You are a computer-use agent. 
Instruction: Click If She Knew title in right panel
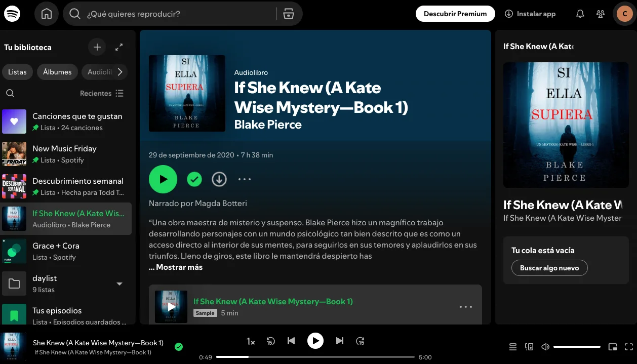pos(563,205)
